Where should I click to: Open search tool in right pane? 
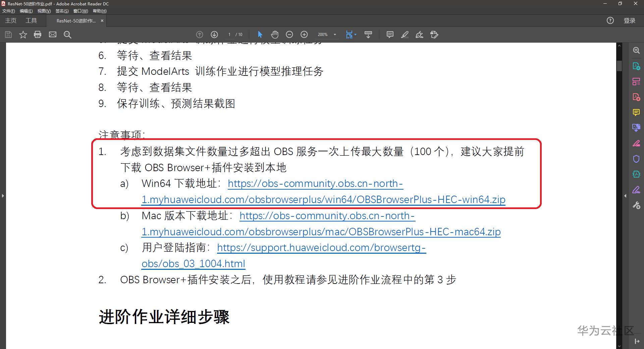point(636,50)
